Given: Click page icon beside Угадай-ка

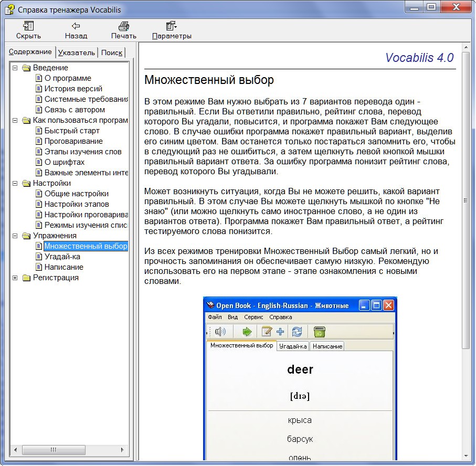Looking at the screenshot, I should (38, 257).
